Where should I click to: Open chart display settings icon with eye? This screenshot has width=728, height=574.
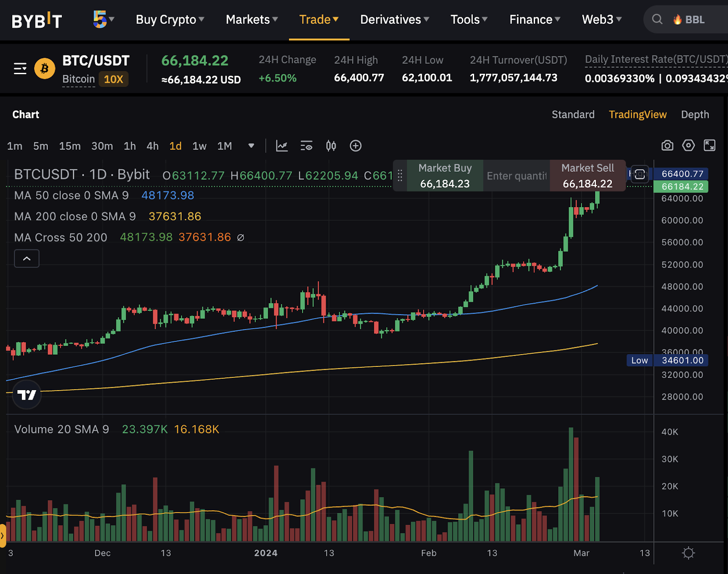click(x=306, y=146)
